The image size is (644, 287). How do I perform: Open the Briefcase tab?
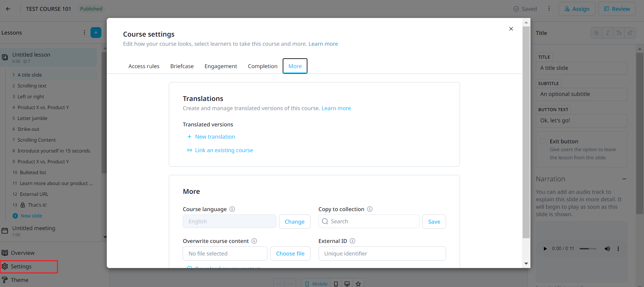pyautogui.click(x=182, y=66)
